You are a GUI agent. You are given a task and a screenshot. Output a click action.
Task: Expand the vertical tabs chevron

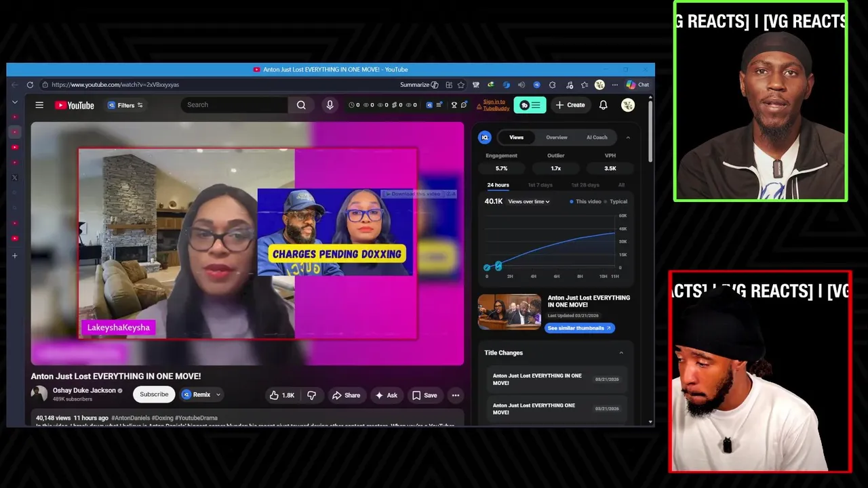tap(15, 102)
